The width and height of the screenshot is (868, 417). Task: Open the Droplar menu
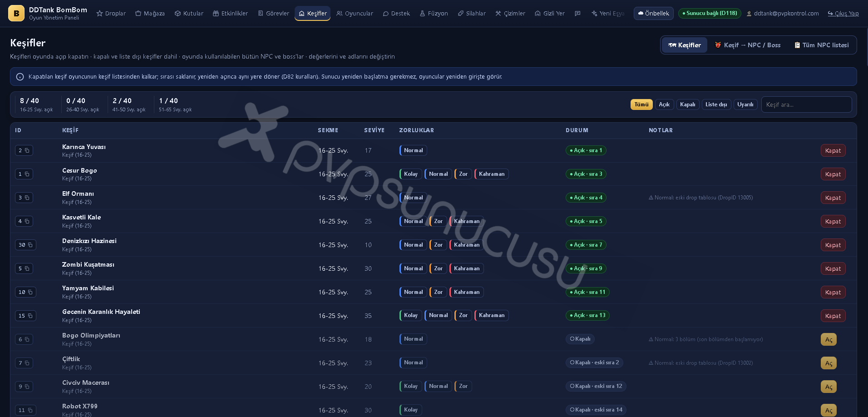(111, 14)
